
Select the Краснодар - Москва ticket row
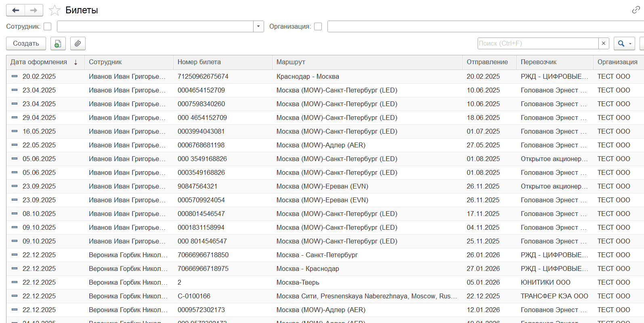tap(308, 77)
